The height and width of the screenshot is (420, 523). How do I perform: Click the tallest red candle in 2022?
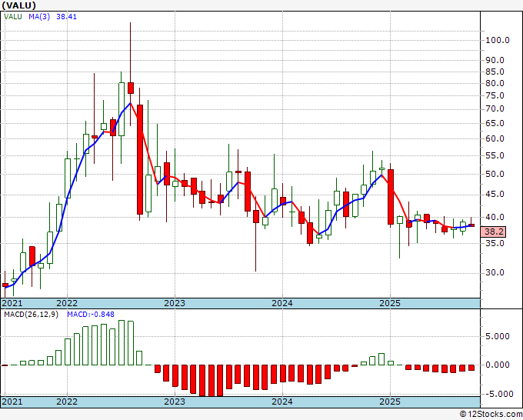point(140,159)
